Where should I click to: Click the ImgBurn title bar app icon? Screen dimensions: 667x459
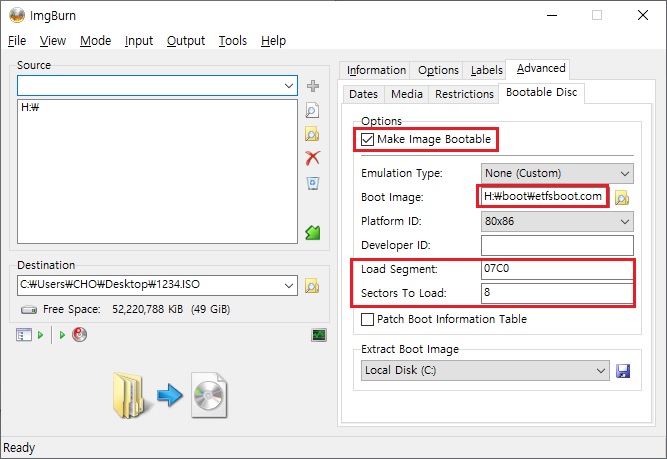tap(17, 16)
